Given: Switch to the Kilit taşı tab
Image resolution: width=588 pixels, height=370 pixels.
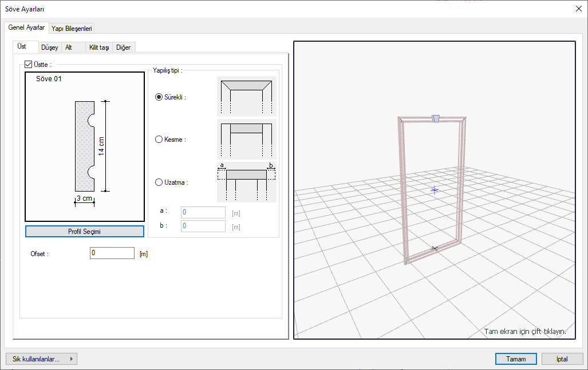Looking at the screenshot, I should (x=99, y=47).
